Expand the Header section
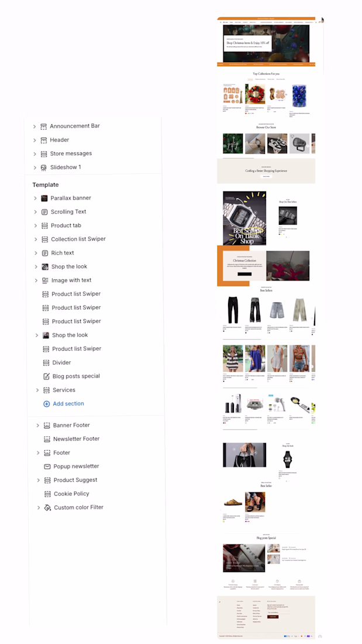The width and height of the screenshot is (362, 644). point(35,141)
